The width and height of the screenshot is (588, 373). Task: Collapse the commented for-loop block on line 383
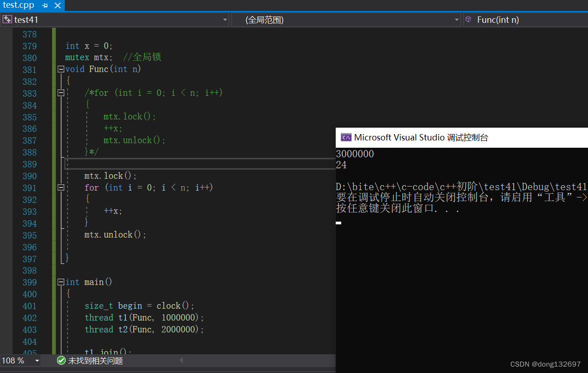[x=61, y=93]
